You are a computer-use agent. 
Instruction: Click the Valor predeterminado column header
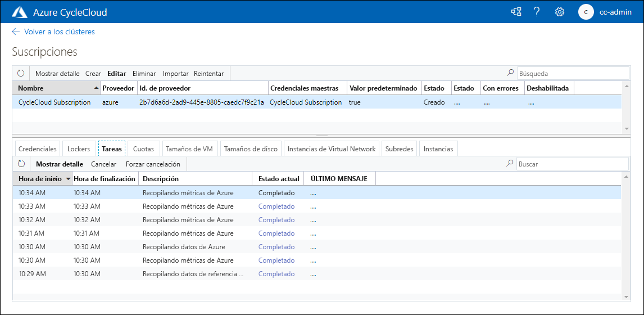384,88
